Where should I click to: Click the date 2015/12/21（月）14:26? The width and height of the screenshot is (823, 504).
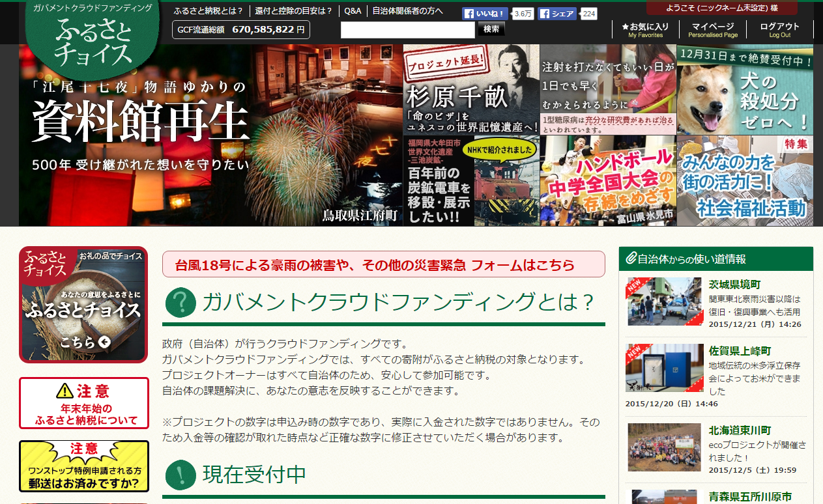(x=755, y=324)
